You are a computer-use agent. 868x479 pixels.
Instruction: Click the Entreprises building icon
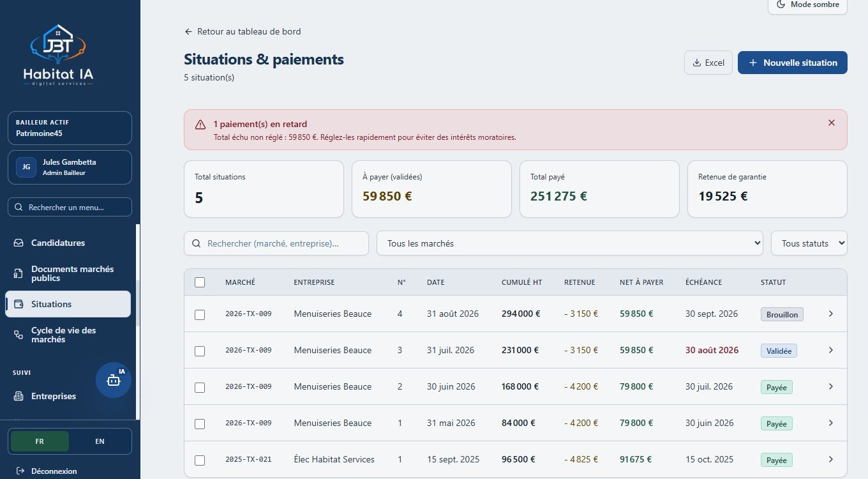click(19, 396)
